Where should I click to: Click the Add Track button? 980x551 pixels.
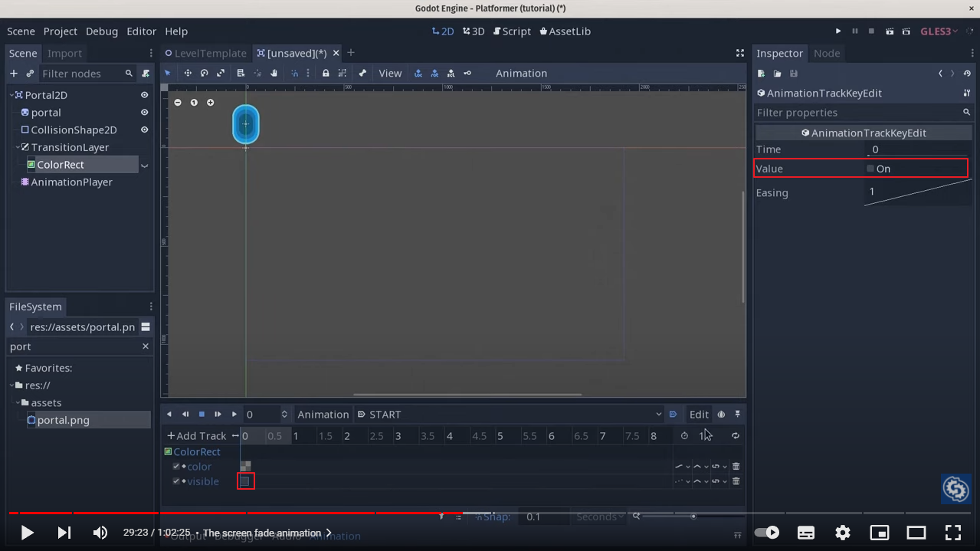[x=196, y=435]
